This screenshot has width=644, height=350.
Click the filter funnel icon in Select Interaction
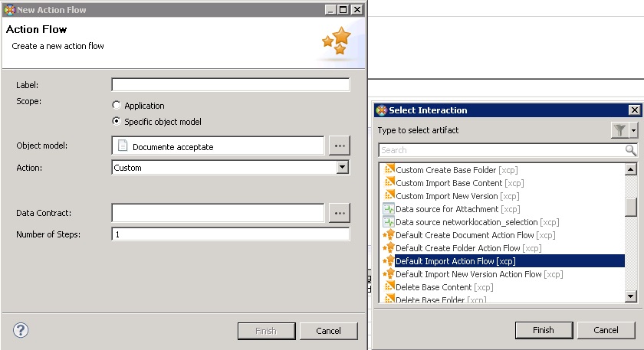(x=619, y=130)
